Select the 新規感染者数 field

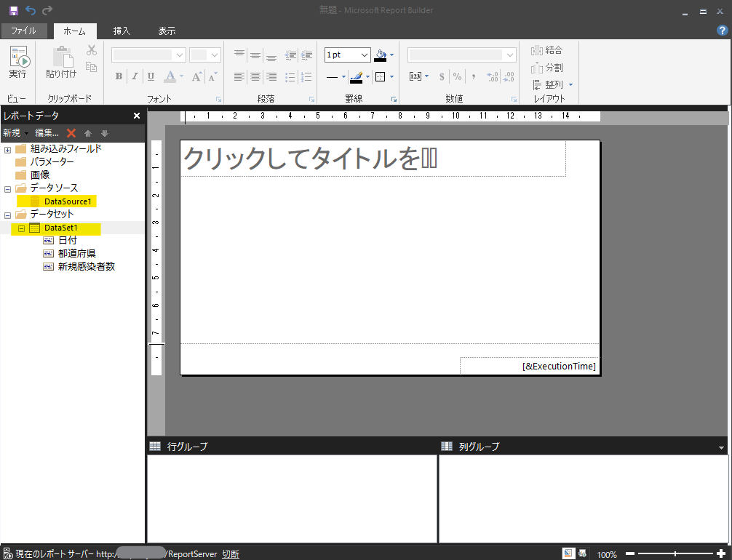coord(86,267)
